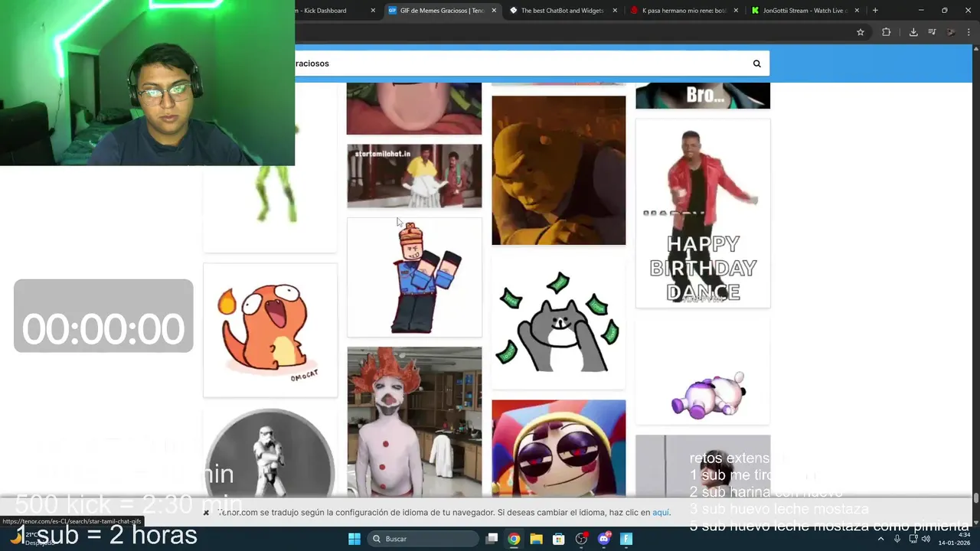Open Task View from the taskbar

(492, 539)
